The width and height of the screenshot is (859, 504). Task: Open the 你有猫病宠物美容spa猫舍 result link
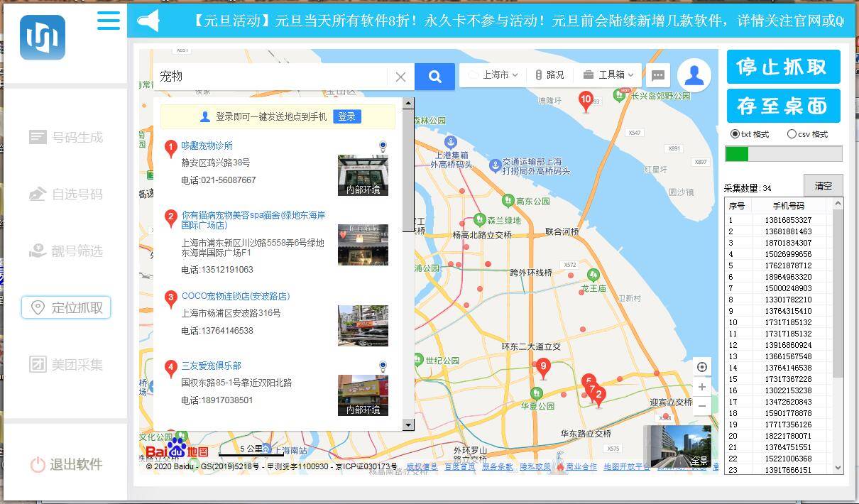(x=253, y=220)
